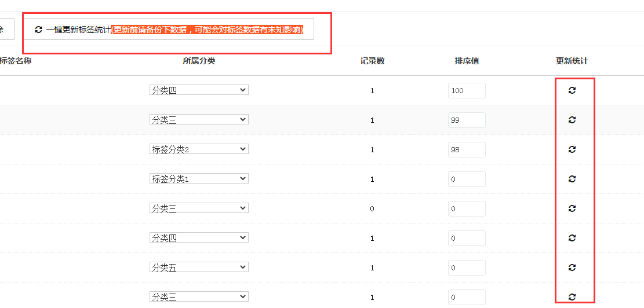
Task: Click the 排序值 column header
Action: [x=467, y=61]
